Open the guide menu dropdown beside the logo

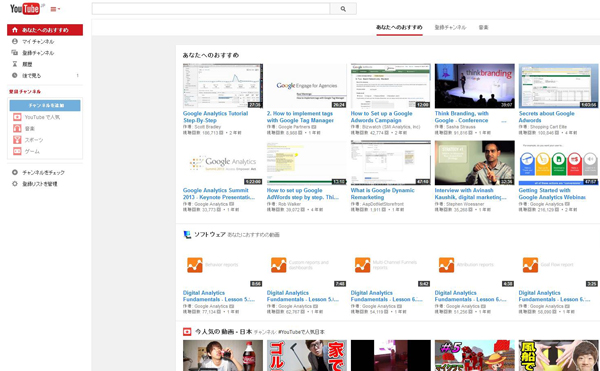click(55, 9)
